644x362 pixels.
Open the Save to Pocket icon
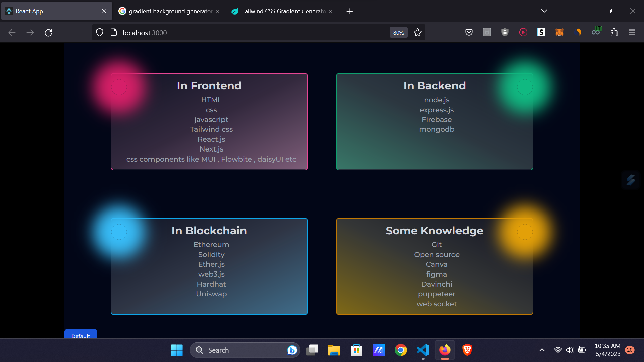coord(469,33)
